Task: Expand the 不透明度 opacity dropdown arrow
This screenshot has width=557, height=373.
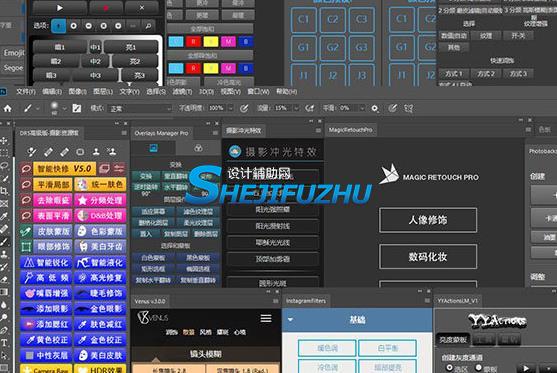Action: pyautogui.click(x=231, y=108)
